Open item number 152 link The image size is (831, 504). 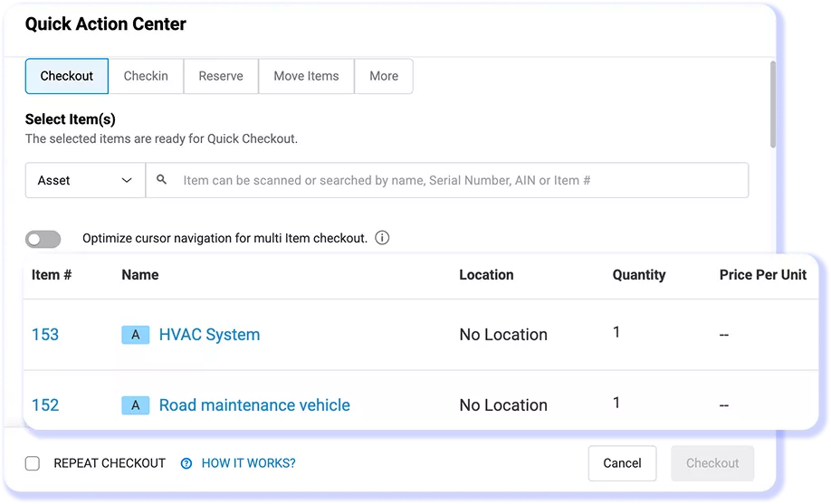[45, 404]
